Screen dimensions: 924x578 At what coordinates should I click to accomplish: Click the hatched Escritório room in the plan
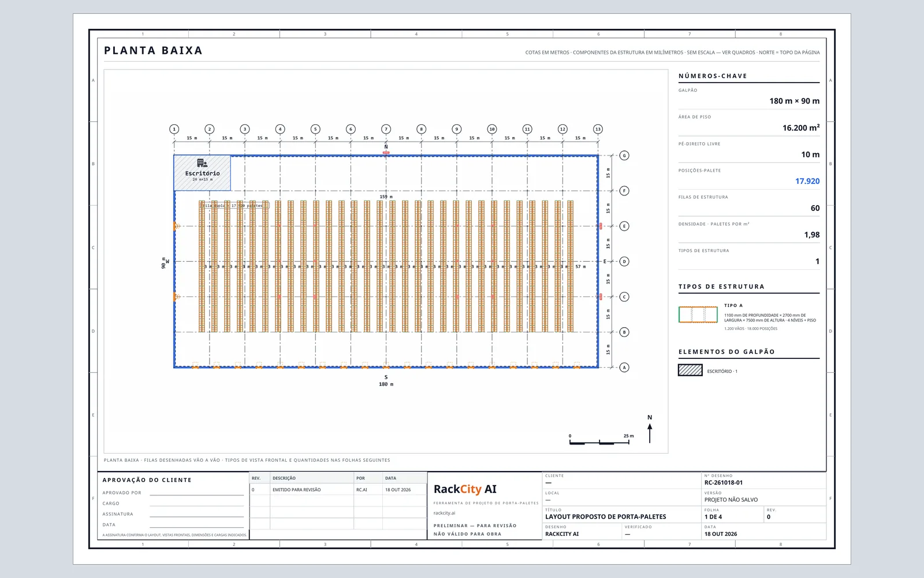point(202,173)
